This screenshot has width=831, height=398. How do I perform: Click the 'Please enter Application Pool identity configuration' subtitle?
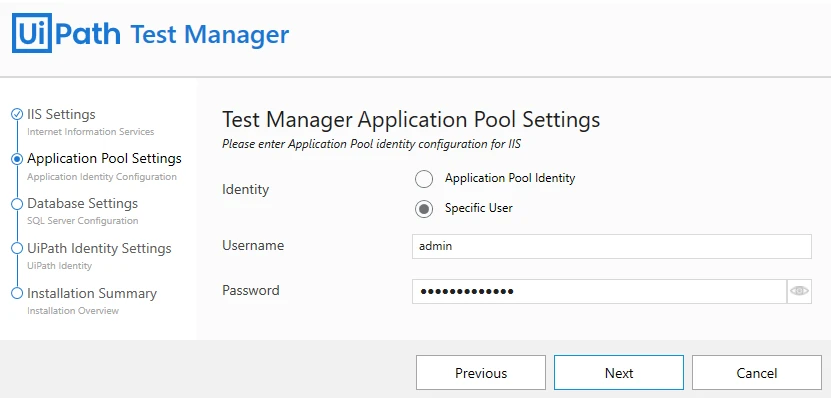click(x=372, y=144)
